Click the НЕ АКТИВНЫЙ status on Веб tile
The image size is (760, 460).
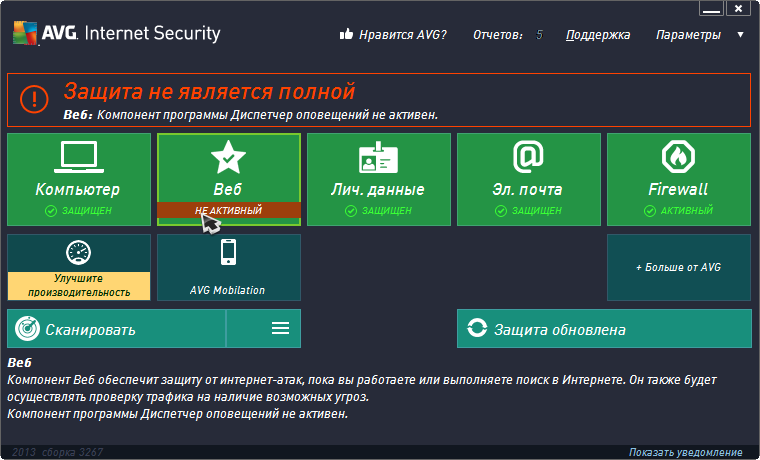228,210
